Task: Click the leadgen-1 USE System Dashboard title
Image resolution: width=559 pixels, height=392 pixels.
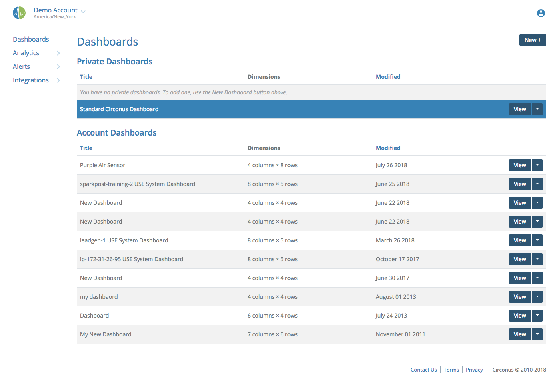Action: coord(124,240)
